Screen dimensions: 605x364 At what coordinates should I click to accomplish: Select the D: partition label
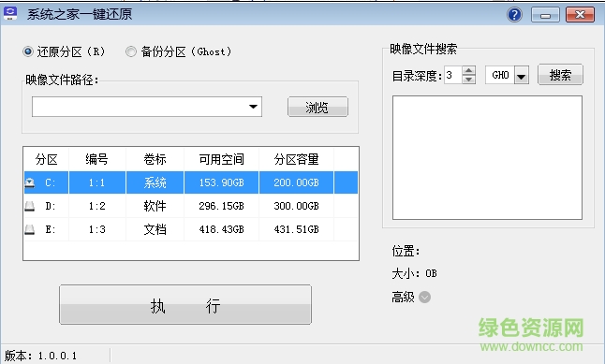click(x=51, y=206)
